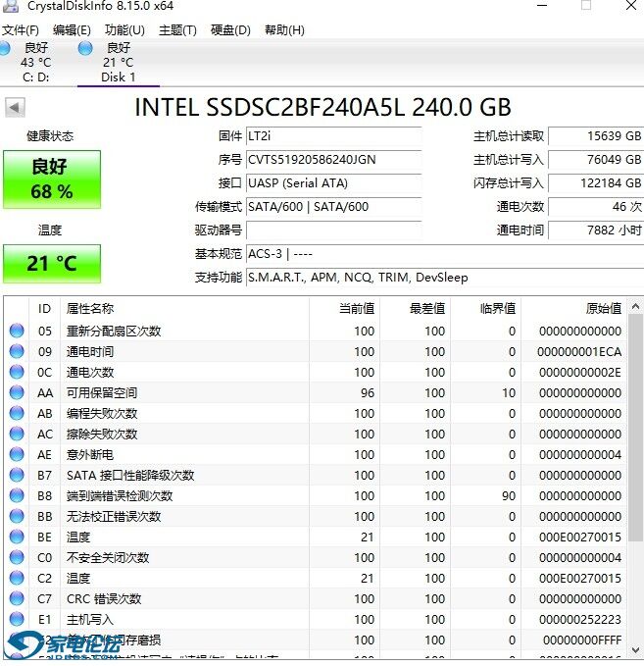644x666 pixels.
Task: Click the 基本规范 ACS-3 field
Action: tap(445, 254)
